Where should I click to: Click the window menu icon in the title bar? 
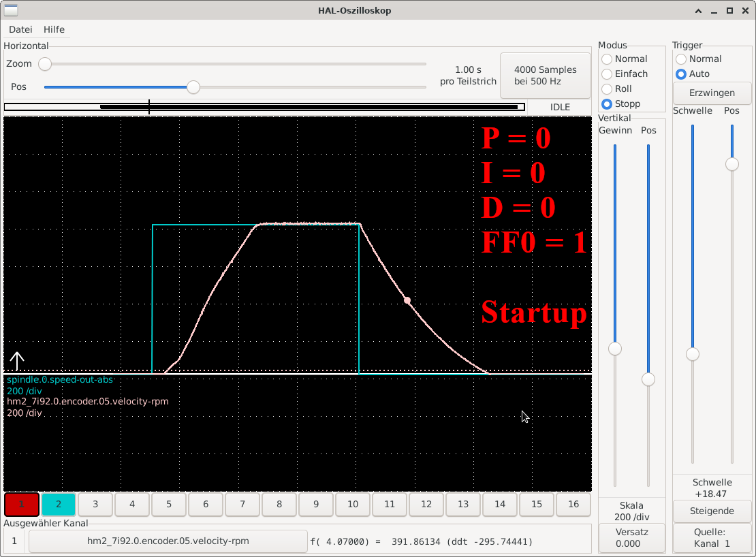[11, 10]
